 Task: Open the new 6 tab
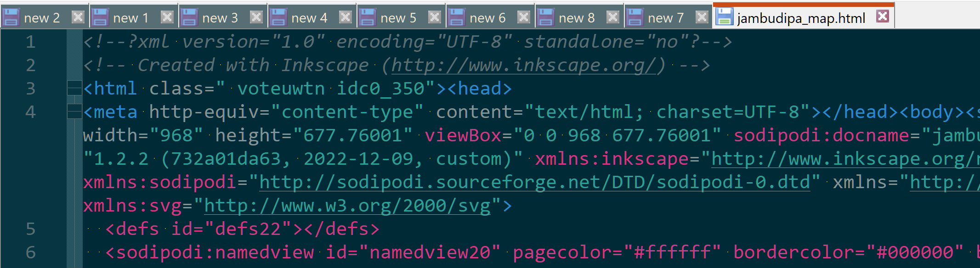pyautogui.click(x=487, y=18)
